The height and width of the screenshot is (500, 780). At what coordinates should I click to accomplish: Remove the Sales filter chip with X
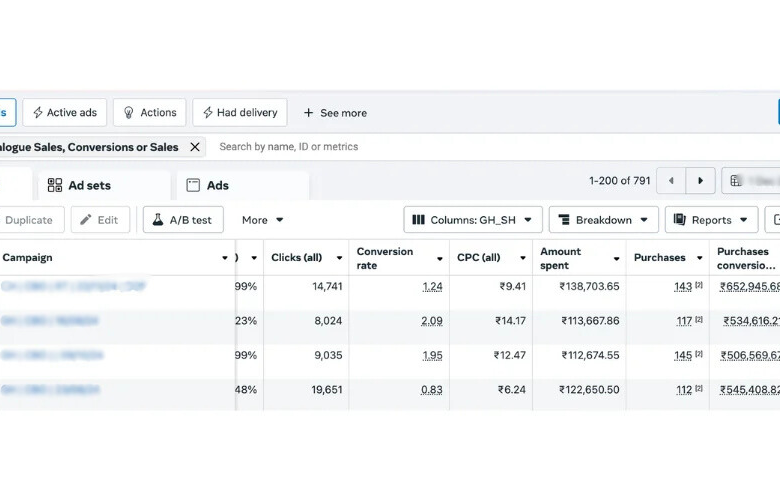click(195, 147)
